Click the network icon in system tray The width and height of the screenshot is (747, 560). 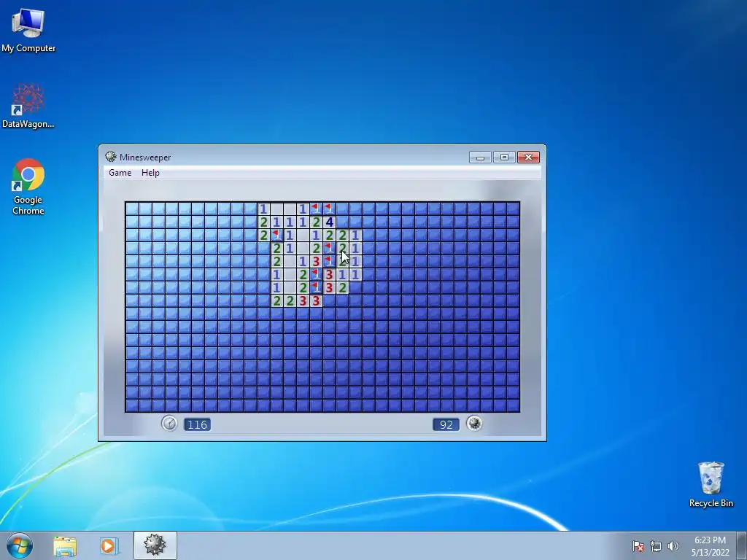tap(656, 546)
